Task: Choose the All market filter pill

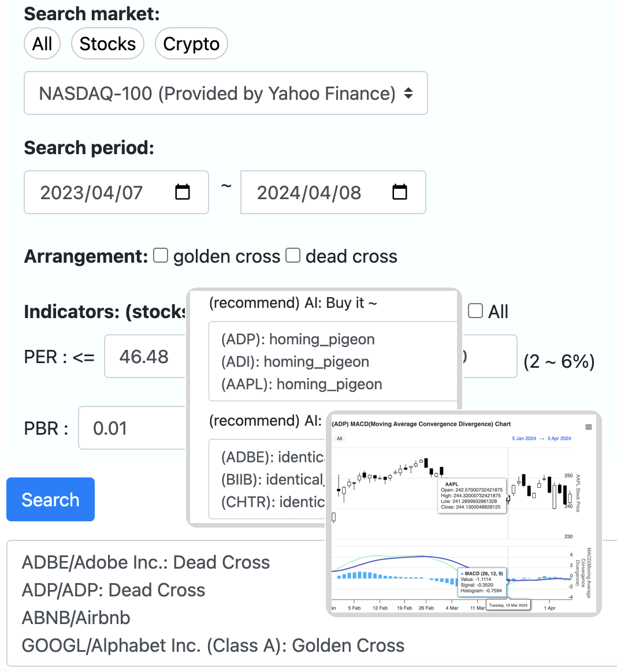Action: coord(42,44)
